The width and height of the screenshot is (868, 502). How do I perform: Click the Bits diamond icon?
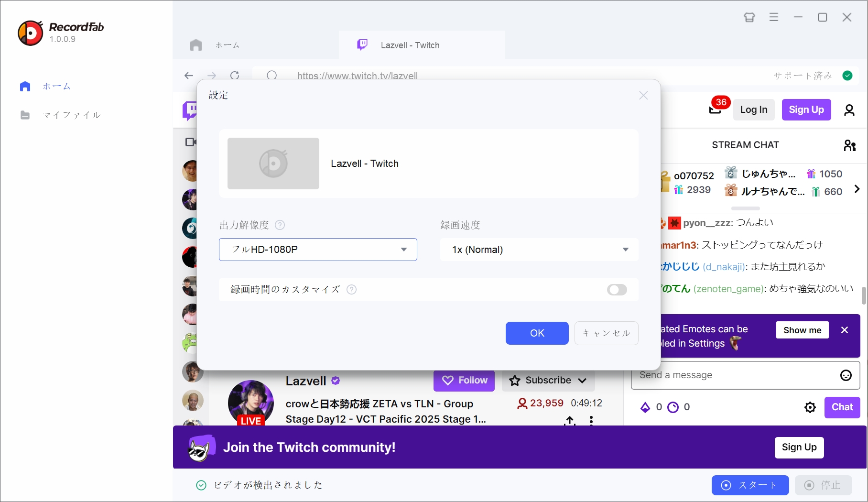pos(645,407)
